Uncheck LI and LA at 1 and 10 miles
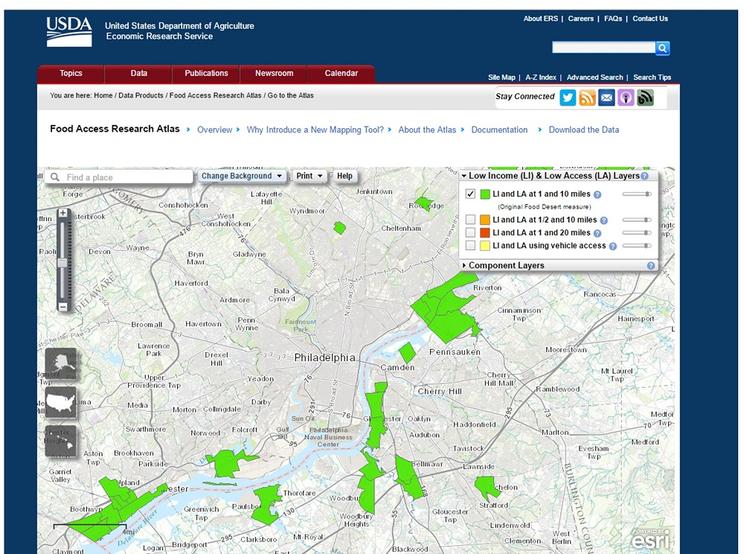Screen dimensions: 744x554 [470, 194]
